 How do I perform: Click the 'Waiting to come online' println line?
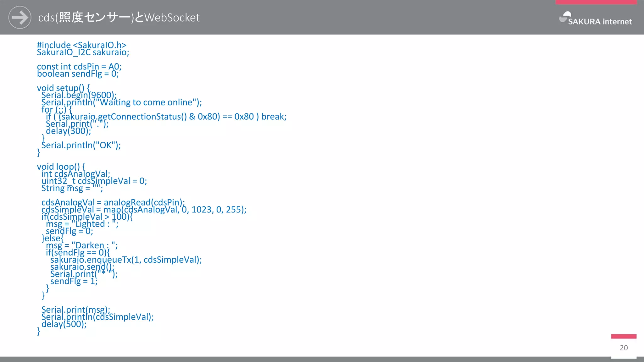pos(122,102)
